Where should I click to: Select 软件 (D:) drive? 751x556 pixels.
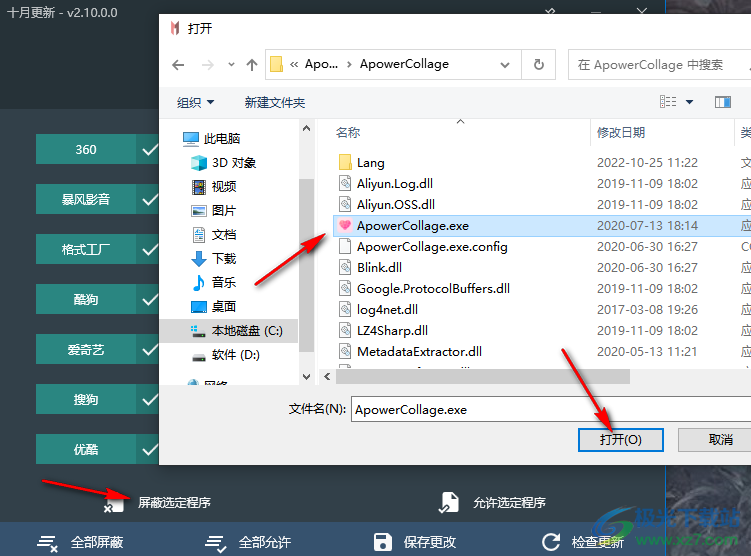click(x=225, y=355)
